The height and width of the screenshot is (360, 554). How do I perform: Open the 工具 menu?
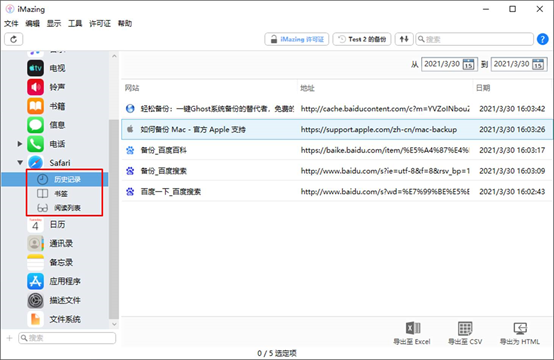(75, 23)
